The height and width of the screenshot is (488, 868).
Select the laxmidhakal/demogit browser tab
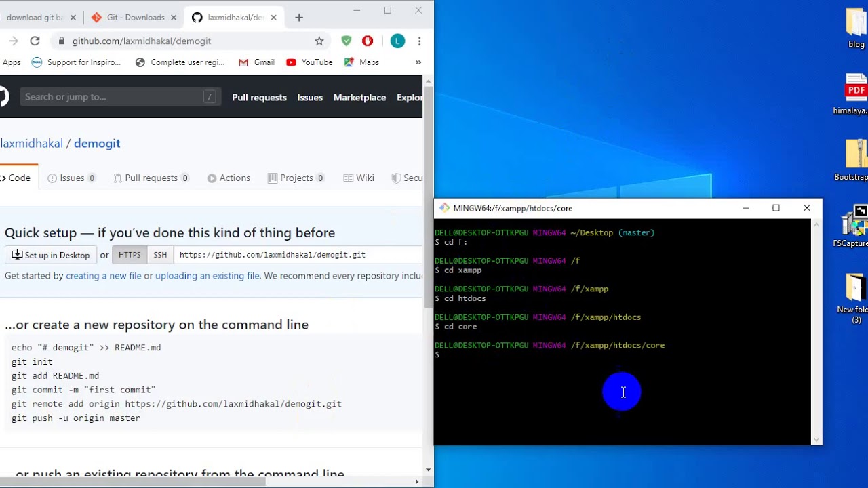pyautogui.click(x=234, y=17)
